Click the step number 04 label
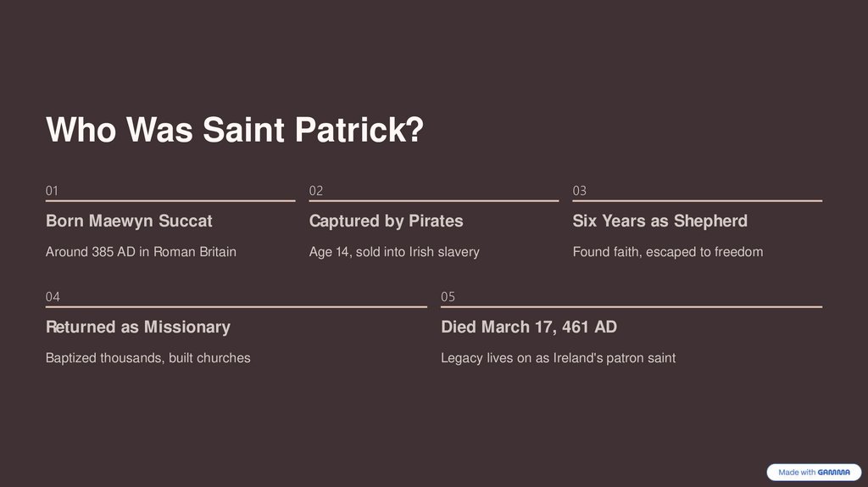 pos(53,297)
